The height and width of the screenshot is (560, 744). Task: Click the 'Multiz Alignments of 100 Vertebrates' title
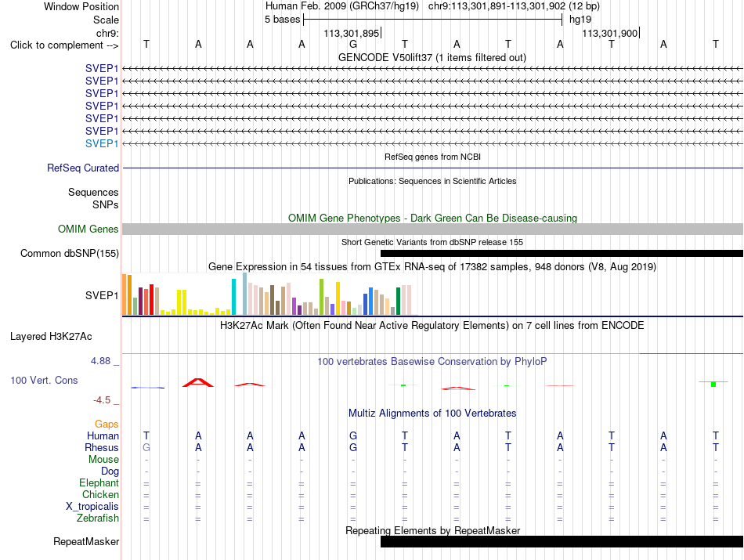(x=432, y=414)
